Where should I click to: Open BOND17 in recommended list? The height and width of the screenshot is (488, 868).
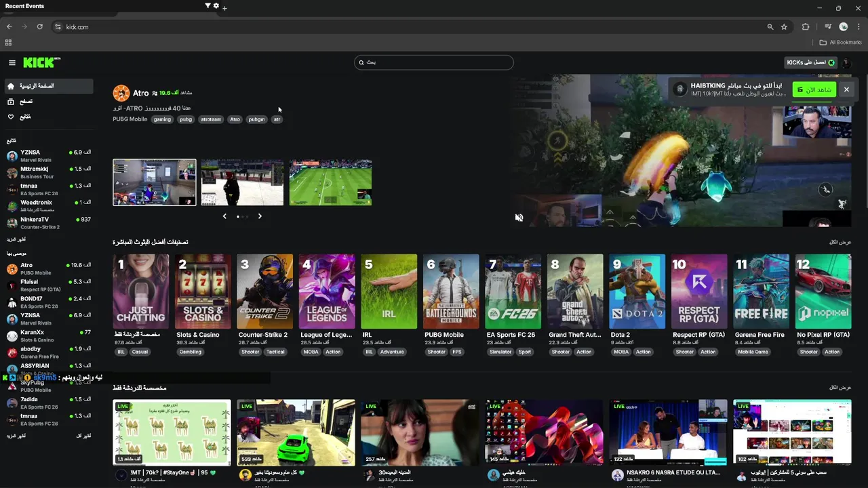click(47, 302)
